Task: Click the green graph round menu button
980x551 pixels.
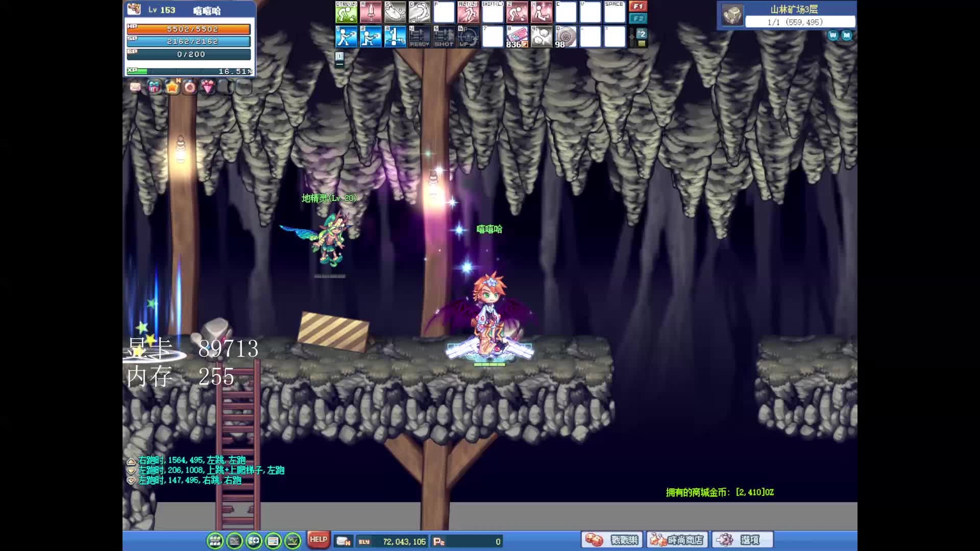Action: click(292, 540)
